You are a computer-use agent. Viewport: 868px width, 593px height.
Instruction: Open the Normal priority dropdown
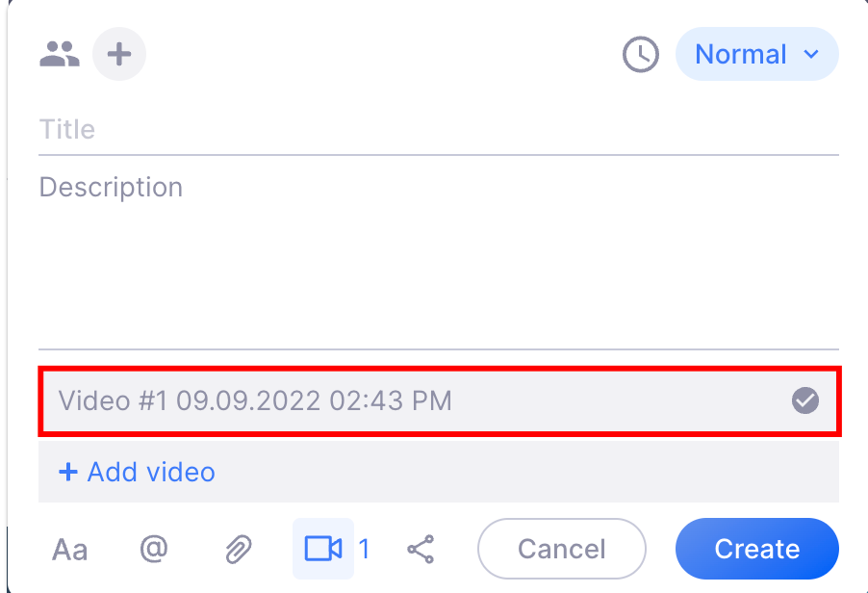pyautogui.click(x=756, y=54)
